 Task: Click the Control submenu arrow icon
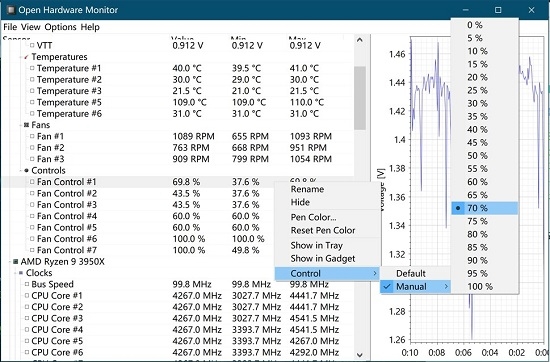pyautogui.click(x=375, y=274)
